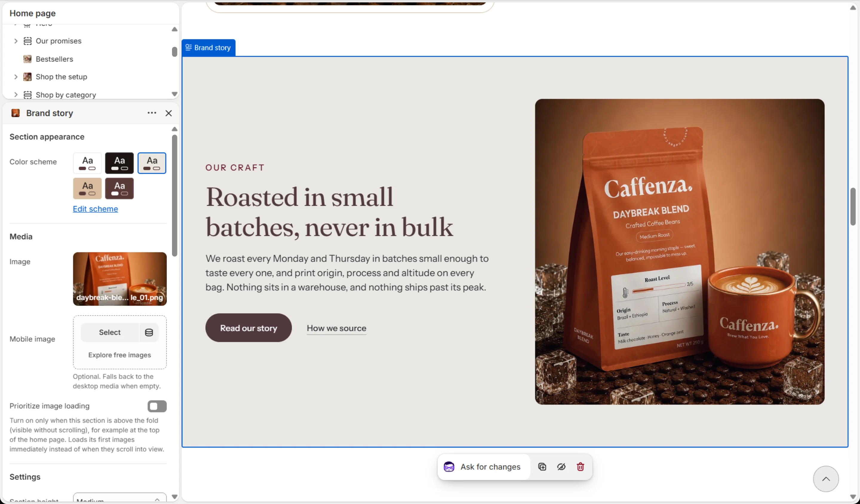
Task: Click the daybreak blend image thumbnail
Action: [120, 279]
